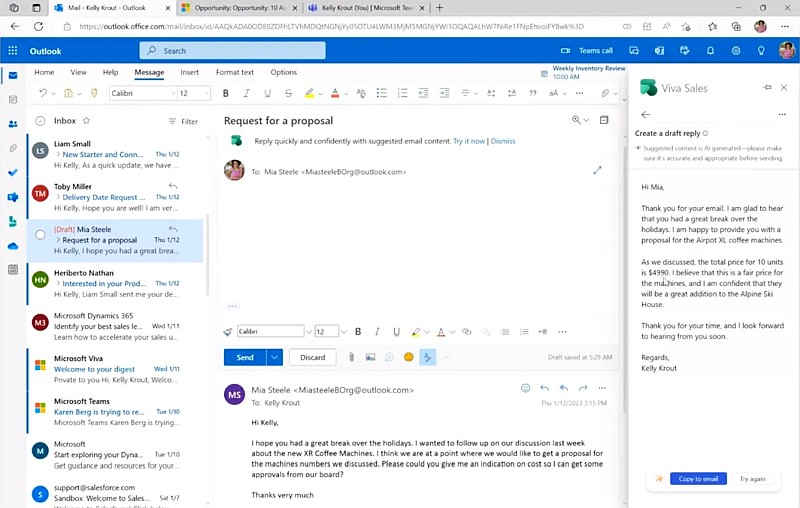Open compose toolbar font size dropdown

point(343,332)
